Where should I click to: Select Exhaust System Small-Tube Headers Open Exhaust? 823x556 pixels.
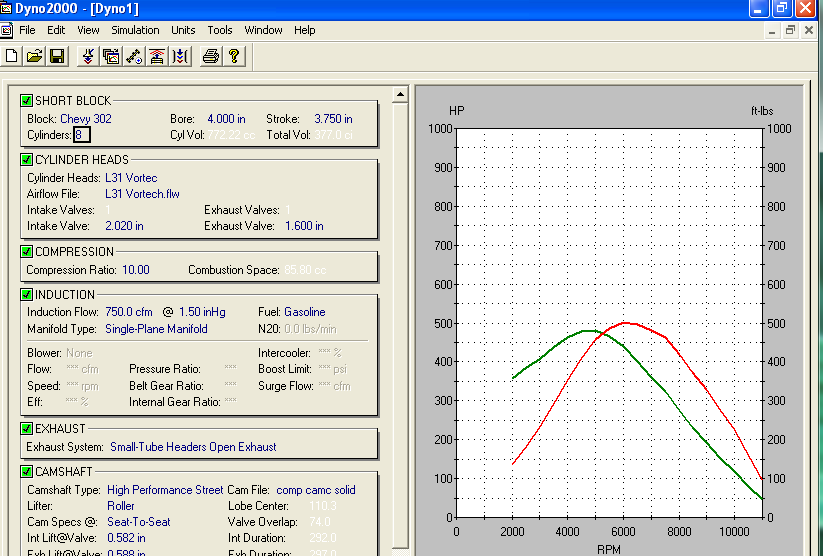coord(193,447)
